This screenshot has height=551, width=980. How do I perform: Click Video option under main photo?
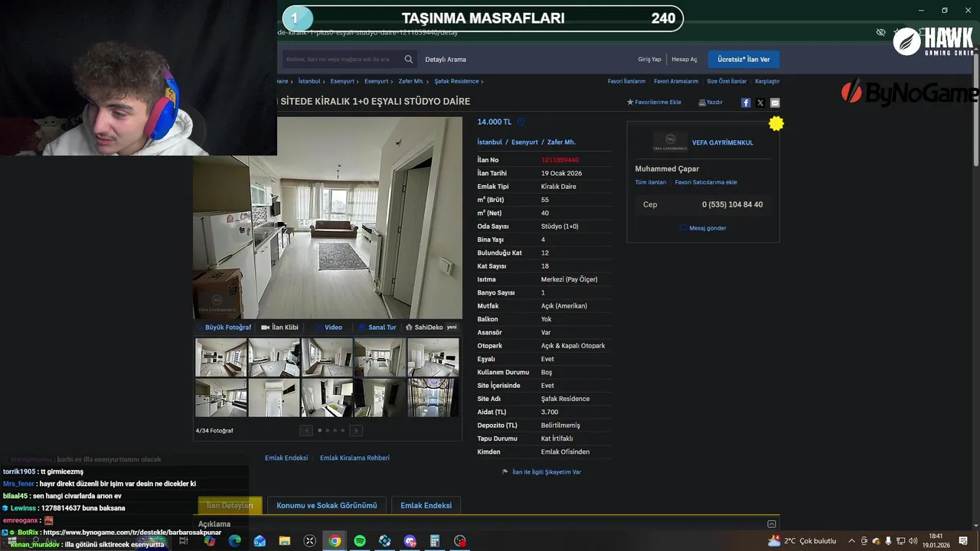click(x=330, y=328)
